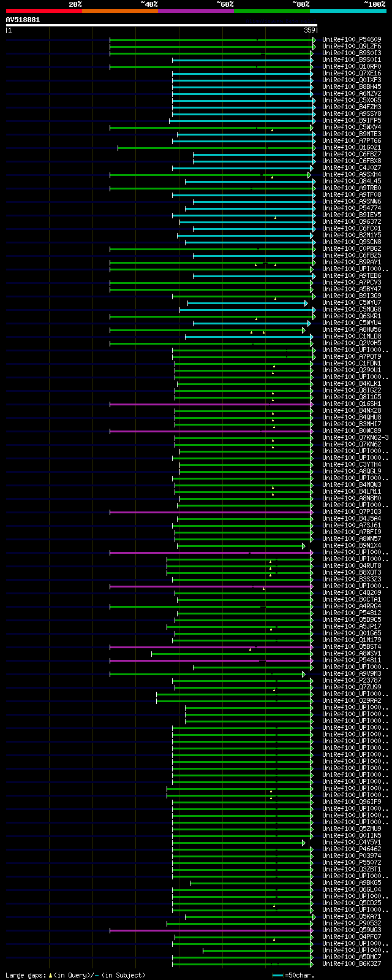Select hit label UniRef100_Q16SH1
392x980 pixels.
352,404
